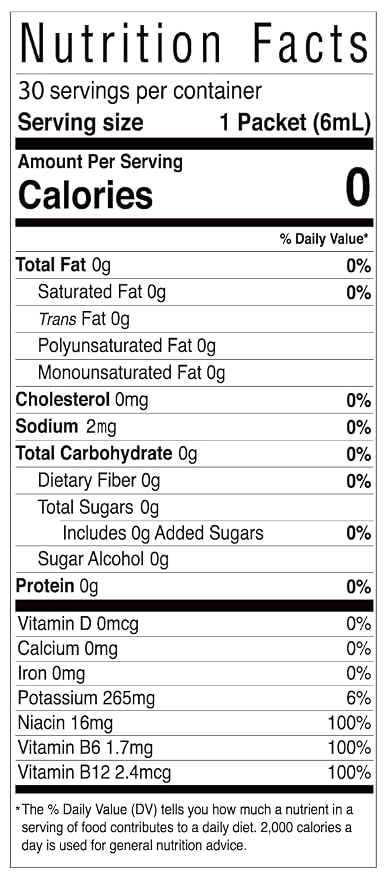Click the Sugar Alcohol 0g row

(194, 559)
